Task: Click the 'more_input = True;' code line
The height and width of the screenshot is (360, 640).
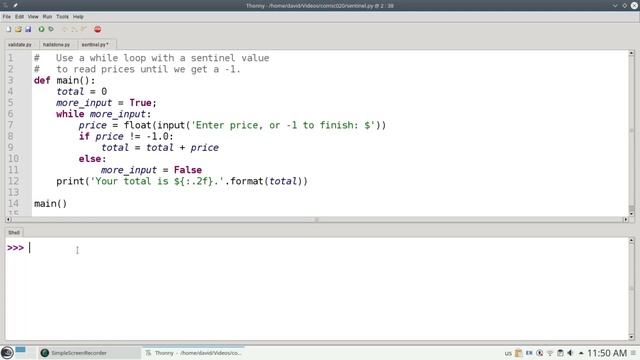Action: coord(107,103)
